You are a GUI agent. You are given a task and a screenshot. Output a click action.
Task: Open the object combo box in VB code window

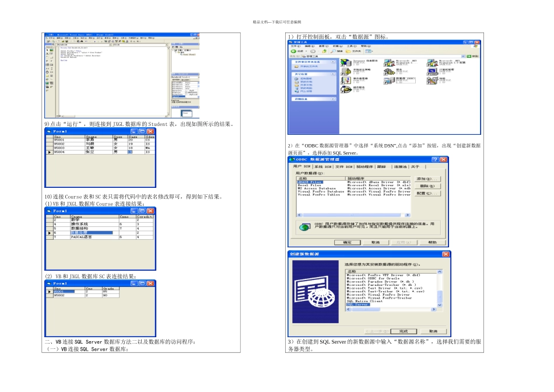pyautogui.click(x=83, y=45)
